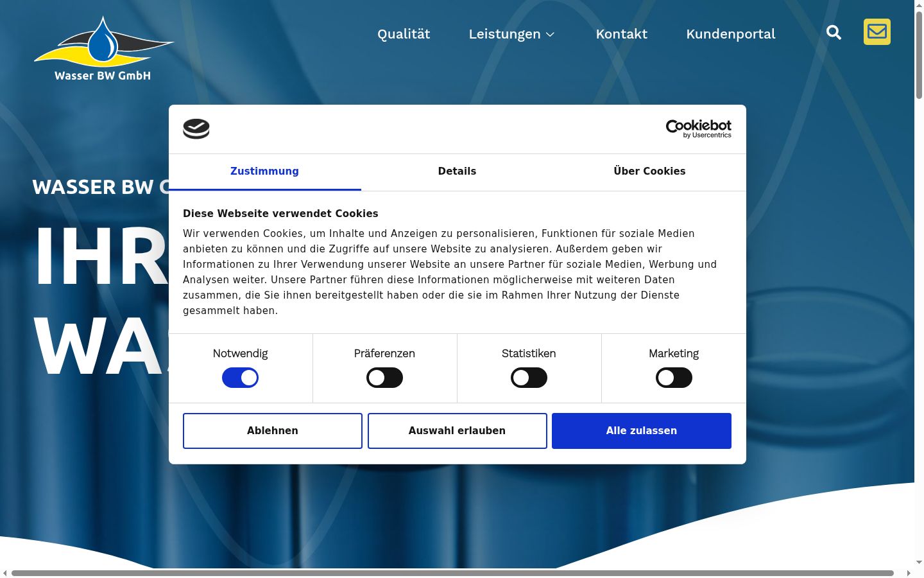924x578 pixels.
Task: Click the horizontal scrollbar right arrow
Action: (909, 573)
